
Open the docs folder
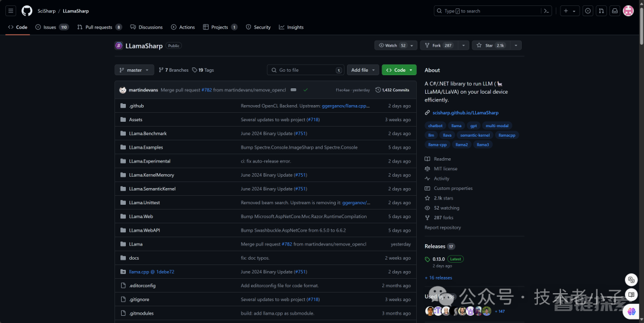tap(134, 258)
